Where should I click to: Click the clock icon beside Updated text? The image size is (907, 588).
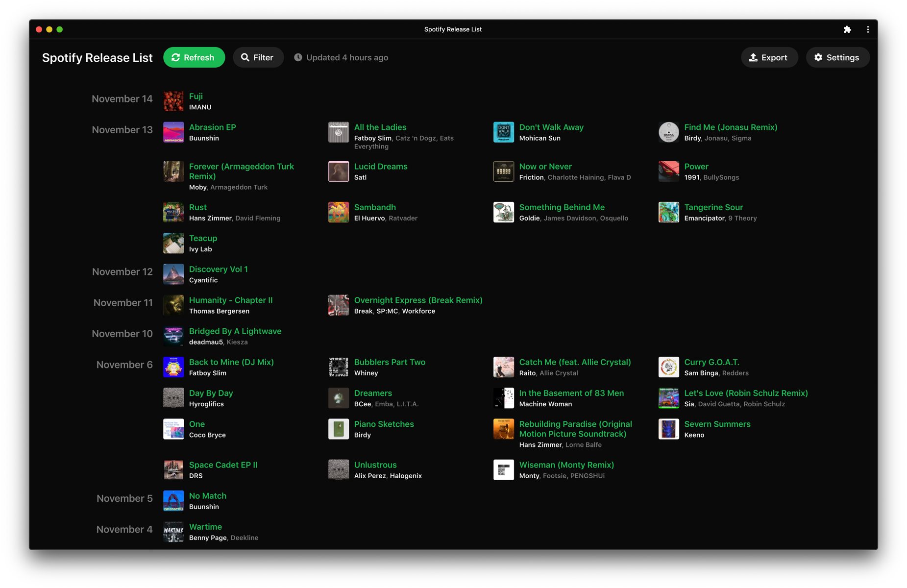click(298, 57)
